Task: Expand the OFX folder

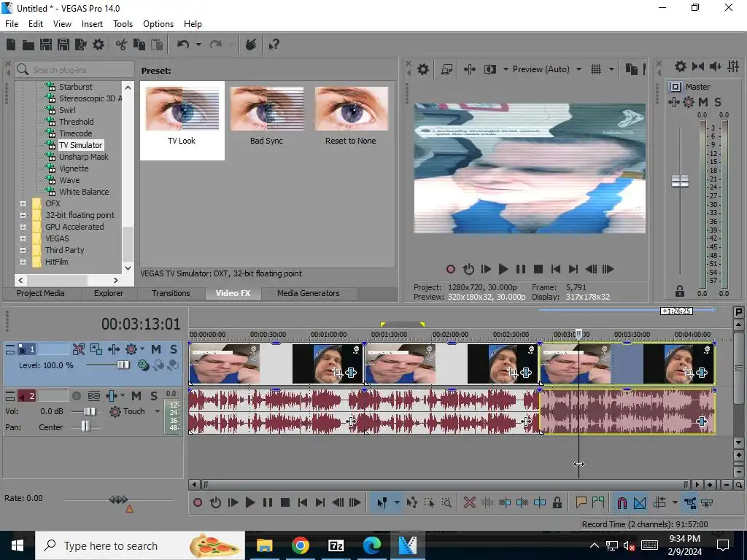Action: [x=23, y=204]
